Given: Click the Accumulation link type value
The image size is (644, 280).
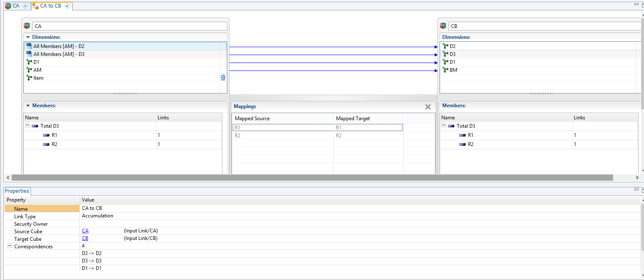Looking at the screenshot, I should pos(97,216).
